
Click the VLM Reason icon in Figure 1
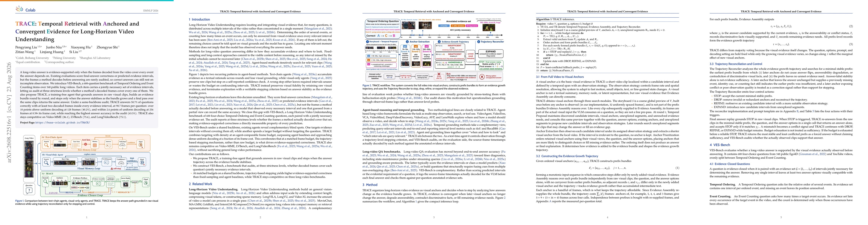click(107, 162)
